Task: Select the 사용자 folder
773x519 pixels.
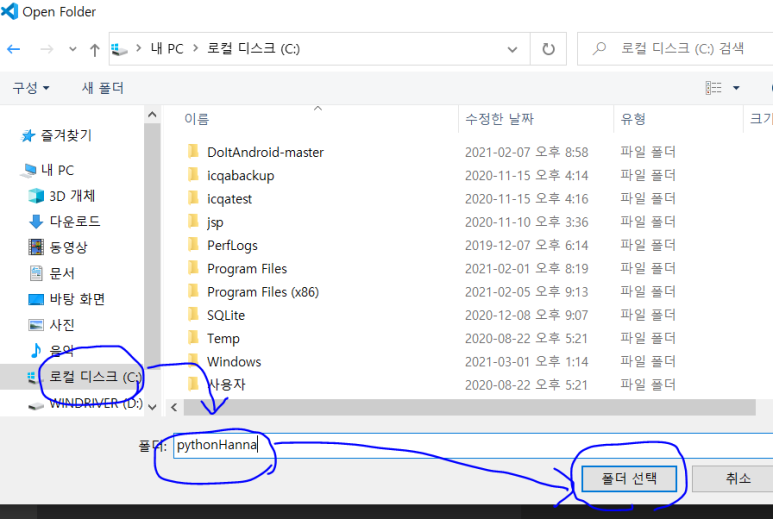Action: coord(227,384)
